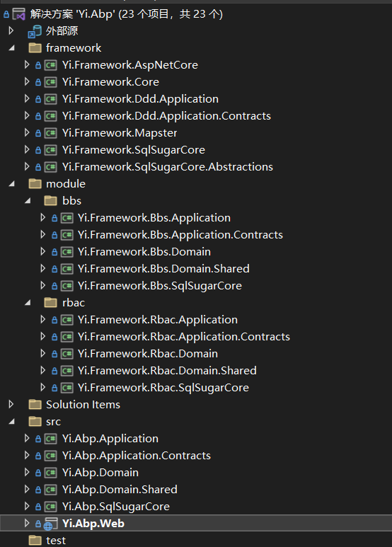392x547 pixels.
Task: Select Yi.Framework.SqlSugarCore.Abstractions in the tree
Action: click(168, 167)
